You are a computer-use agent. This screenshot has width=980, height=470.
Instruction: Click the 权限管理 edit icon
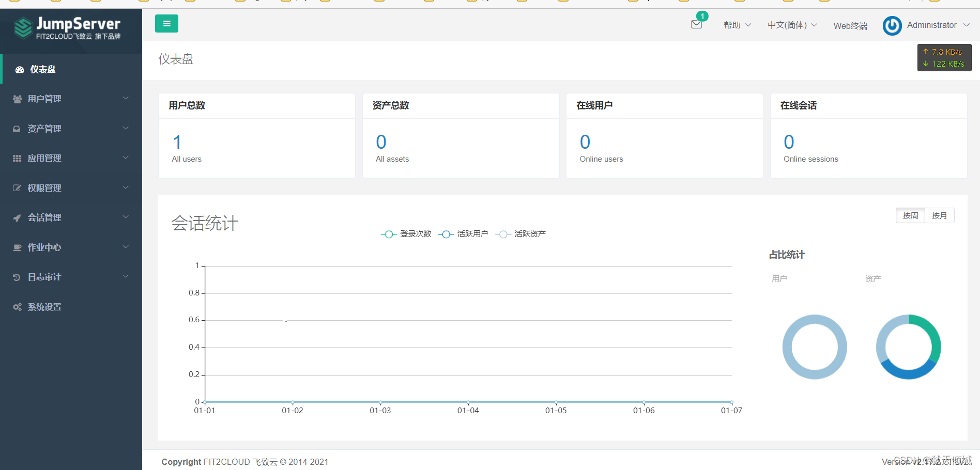click(x=17, y=189)
